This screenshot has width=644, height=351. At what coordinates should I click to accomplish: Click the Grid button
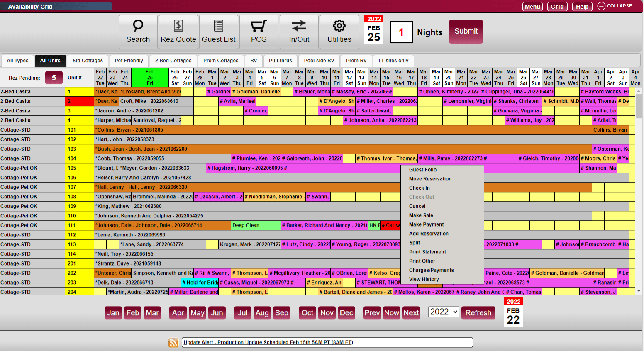[557, 7]
